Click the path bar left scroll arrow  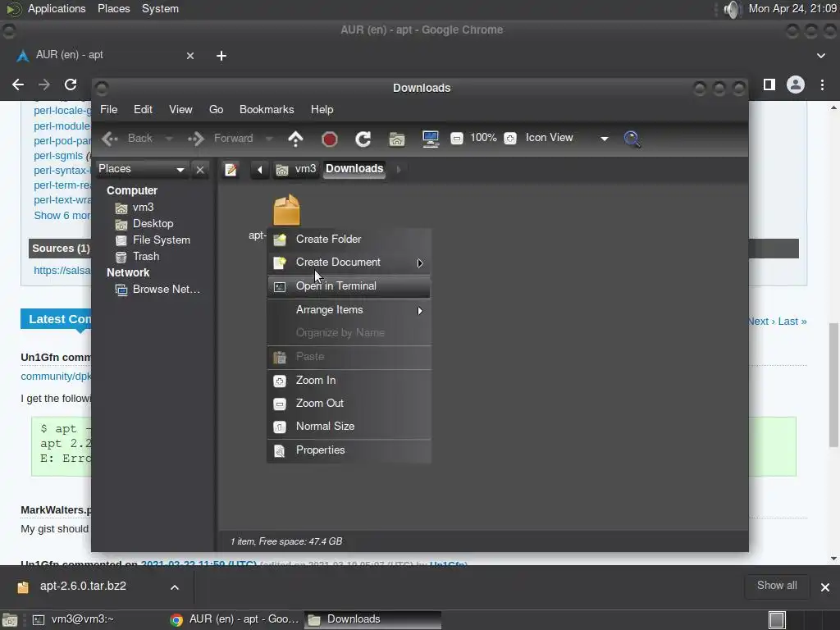click(x=259, y=170)
